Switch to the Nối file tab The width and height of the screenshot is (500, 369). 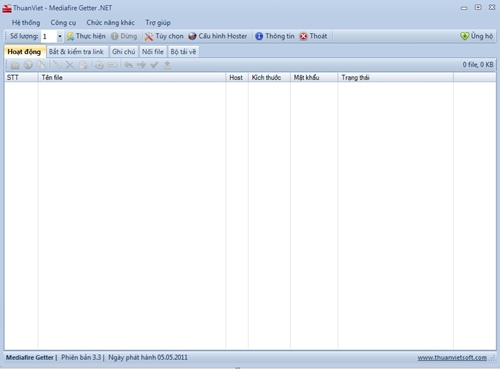(x=153, y=52)
